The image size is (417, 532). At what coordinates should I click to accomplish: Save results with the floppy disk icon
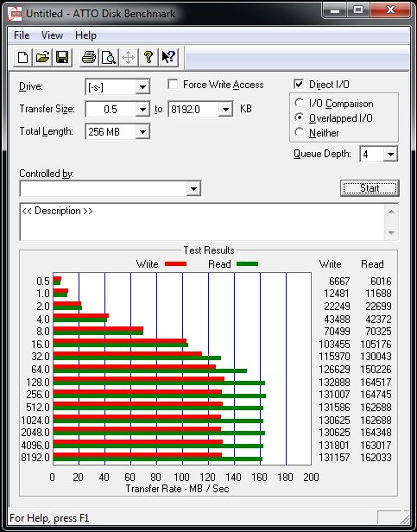62,57
